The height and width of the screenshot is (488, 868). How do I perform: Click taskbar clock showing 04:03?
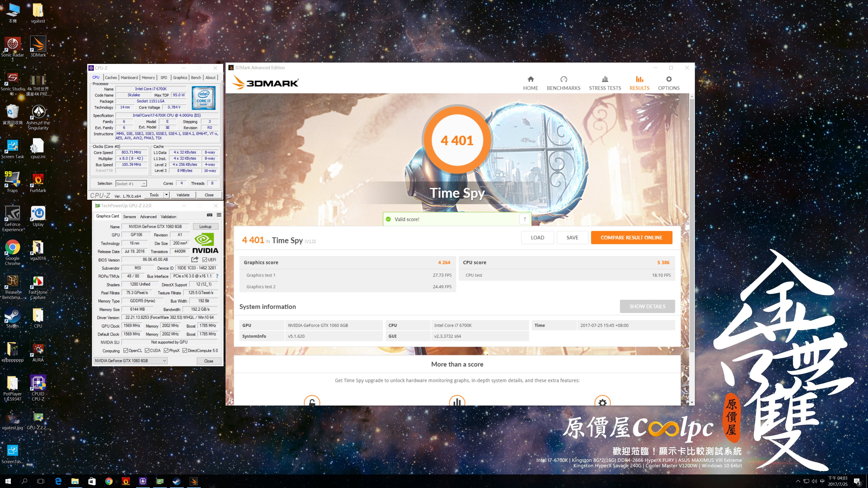(838, 481)
